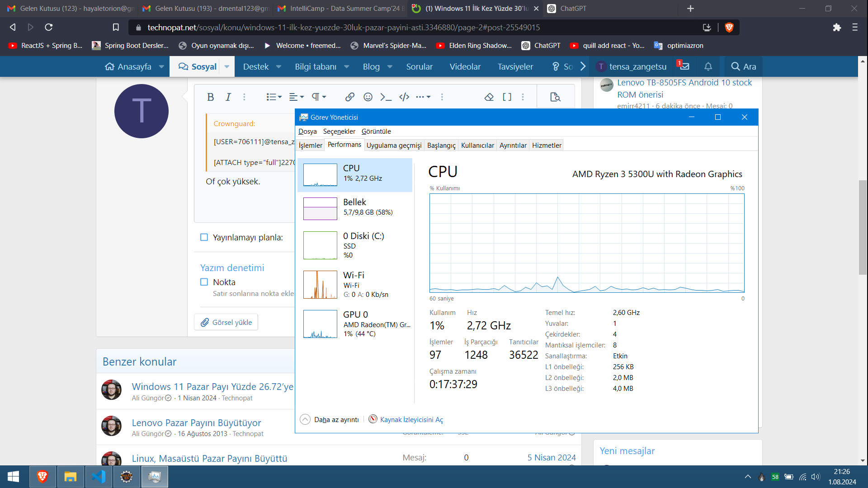Screen dimensions: 868x488
Task: Insert a link using the chain icon
Action: [x=349, y=97]
